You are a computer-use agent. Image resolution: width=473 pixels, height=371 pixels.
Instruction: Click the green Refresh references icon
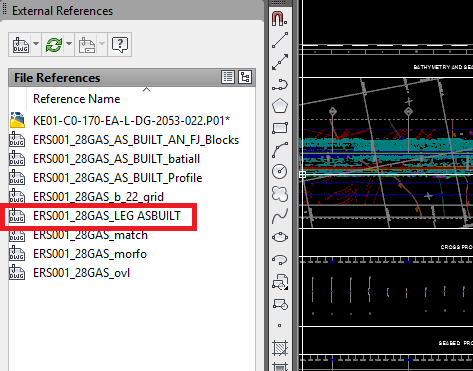[x=54, y=44]
